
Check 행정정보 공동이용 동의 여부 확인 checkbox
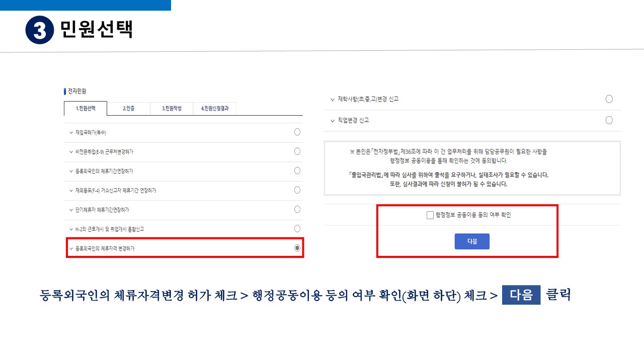[x=430, y=215]
